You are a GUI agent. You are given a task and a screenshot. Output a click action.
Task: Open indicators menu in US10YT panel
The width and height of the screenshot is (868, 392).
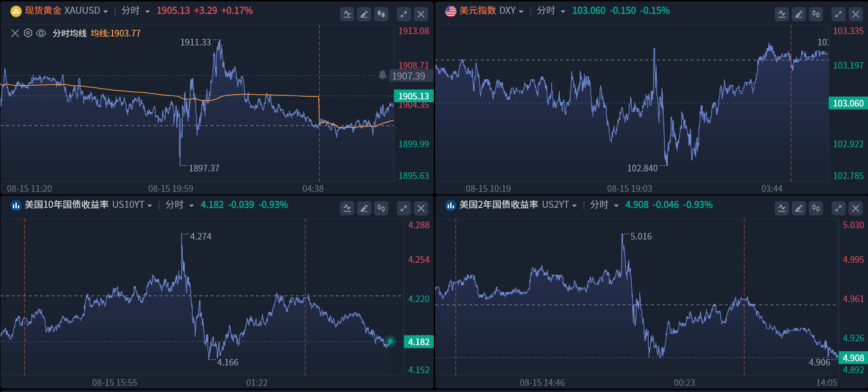pos(347,208)
